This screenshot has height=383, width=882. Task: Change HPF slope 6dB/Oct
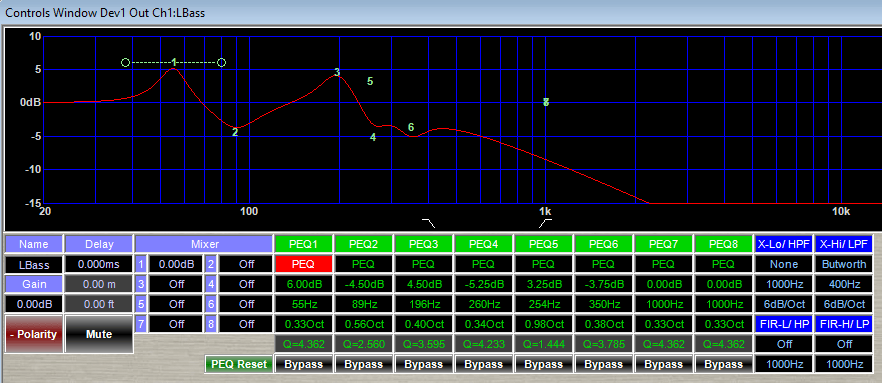(x=784, y=304)
